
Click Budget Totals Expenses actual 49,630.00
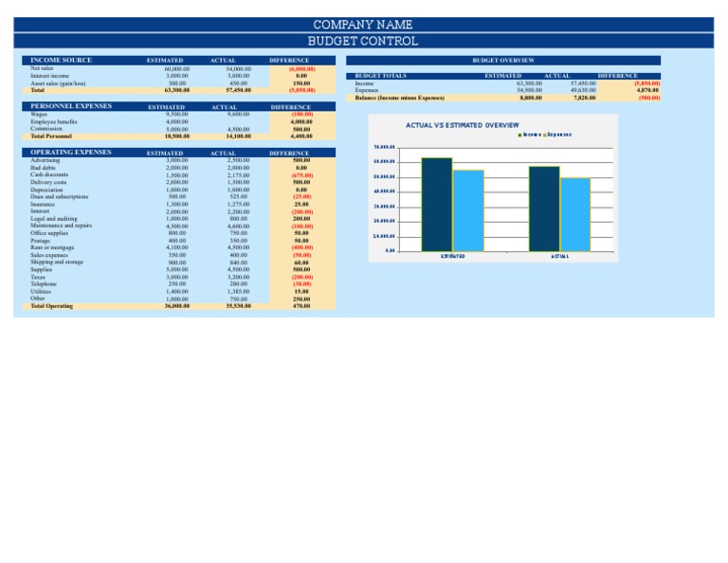[583, 90]
